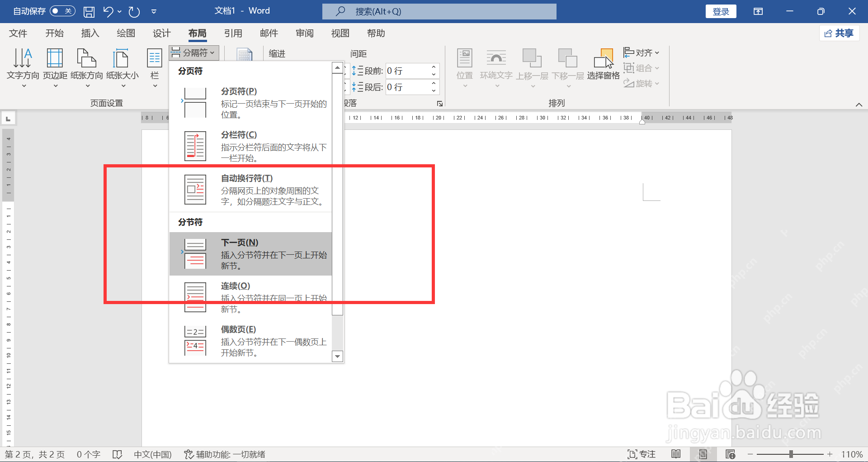Choose 分页符(P) page break option
The height and width of the screenshot is (462, 868).
tap(250, 103)
